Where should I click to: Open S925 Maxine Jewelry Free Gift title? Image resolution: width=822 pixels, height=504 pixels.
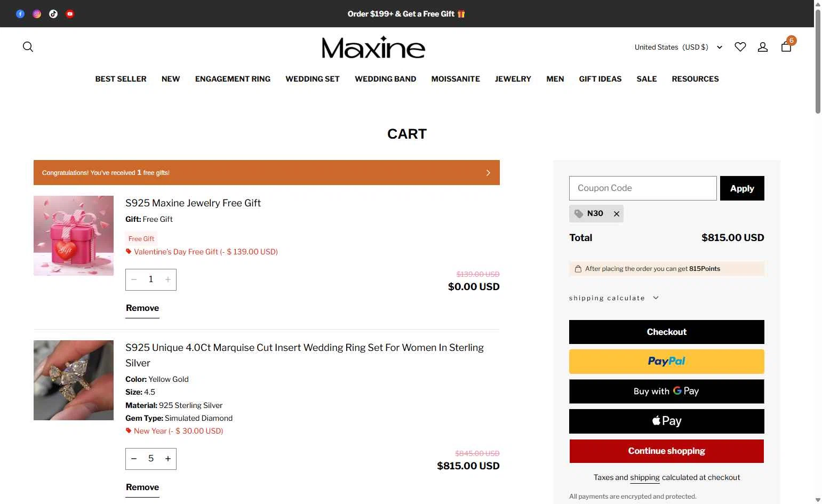click(x=193, y=203)
